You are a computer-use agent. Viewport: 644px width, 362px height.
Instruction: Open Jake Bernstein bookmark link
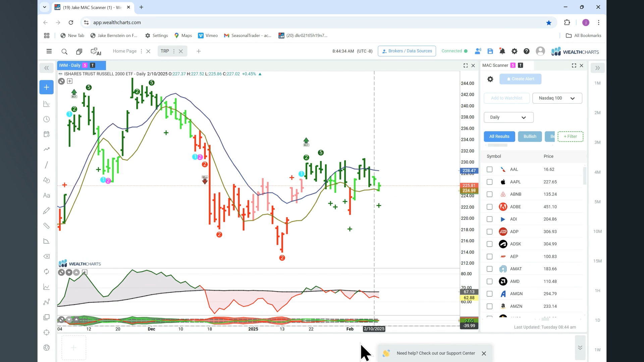coord(114,36)
